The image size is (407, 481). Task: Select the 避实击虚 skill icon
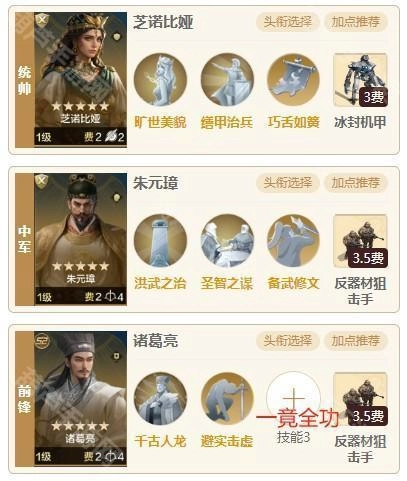click(x=227, y=399)
